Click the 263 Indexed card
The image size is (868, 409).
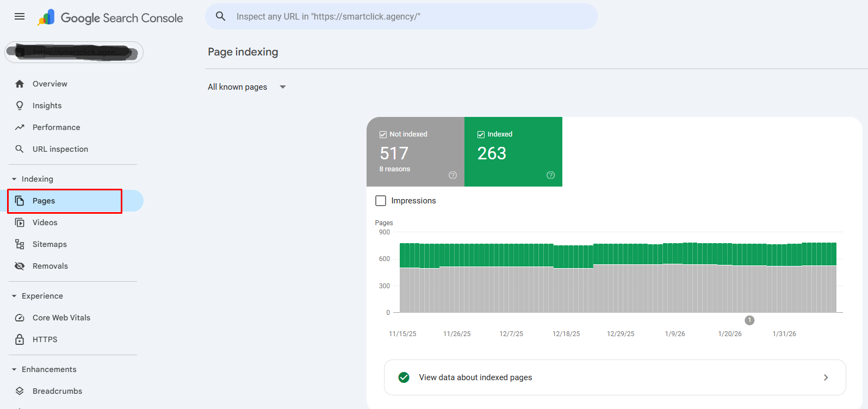pos(513,152)
